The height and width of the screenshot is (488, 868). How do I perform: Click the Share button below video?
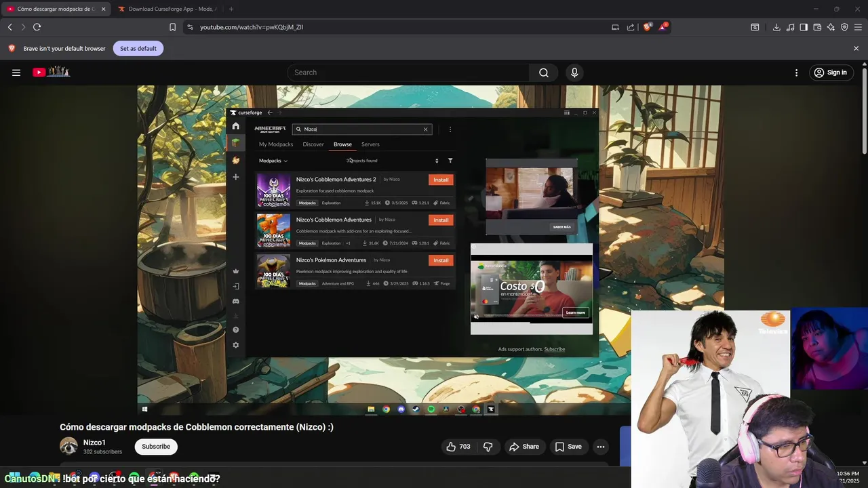pyautogui.click(x=524, y=447)
